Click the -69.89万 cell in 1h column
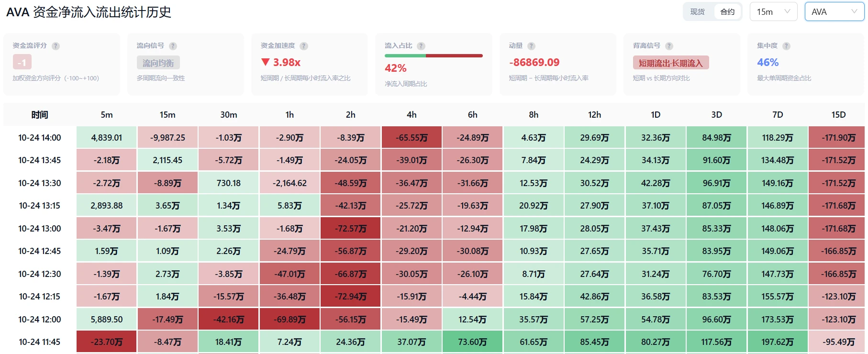Image resolution: width=868 pixels, height=354 pixels. (289, 320)
